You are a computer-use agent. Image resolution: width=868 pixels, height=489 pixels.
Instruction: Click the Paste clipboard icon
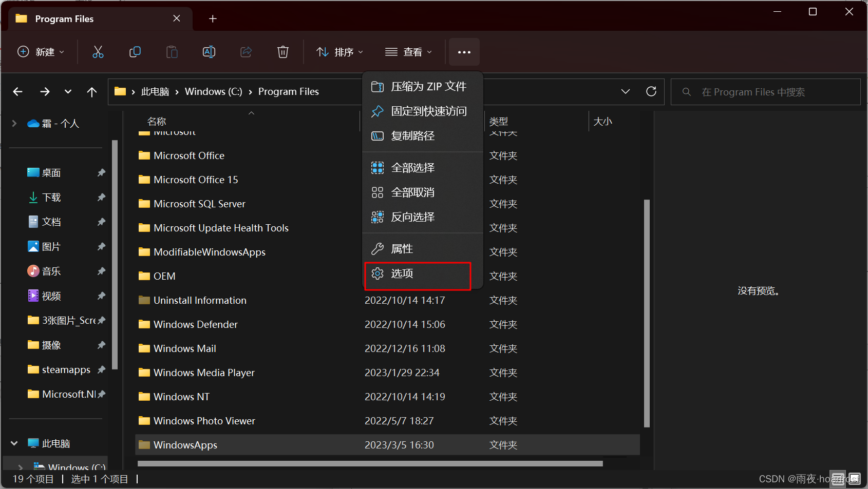click(x=172, y=52)
